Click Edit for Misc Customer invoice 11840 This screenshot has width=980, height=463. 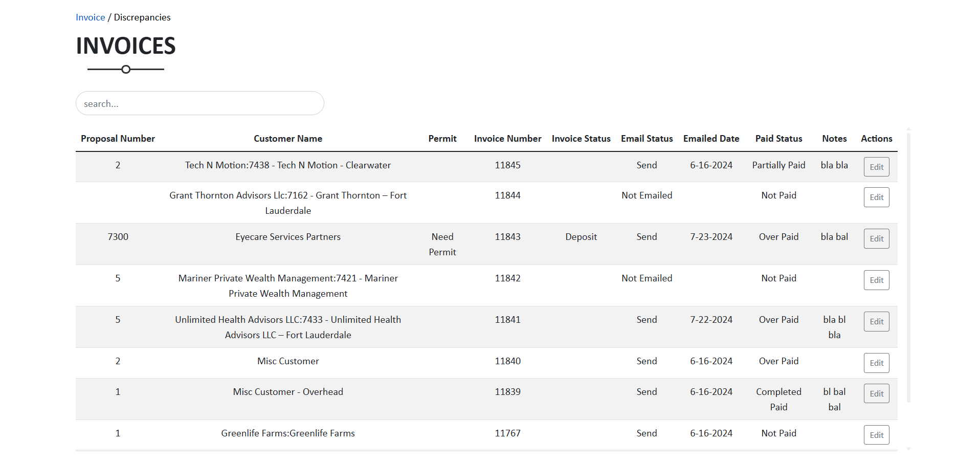tap(876, 363)
